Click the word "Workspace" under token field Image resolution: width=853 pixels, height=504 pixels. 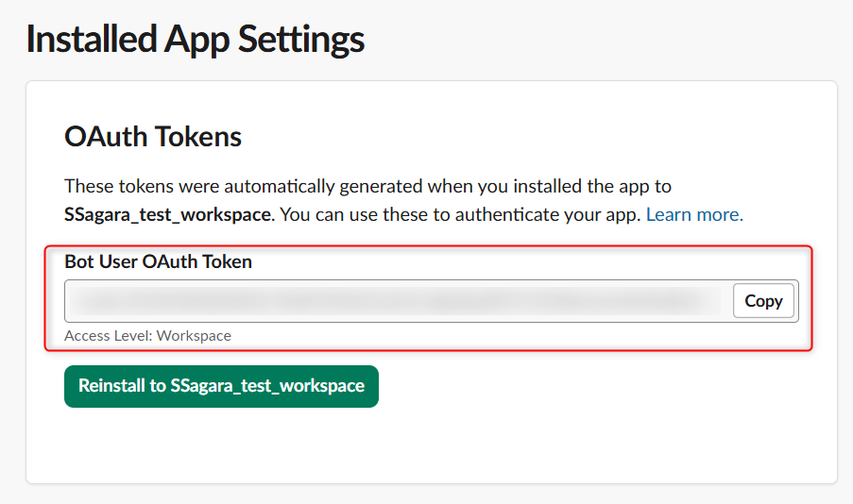click(x=194, y=335)
